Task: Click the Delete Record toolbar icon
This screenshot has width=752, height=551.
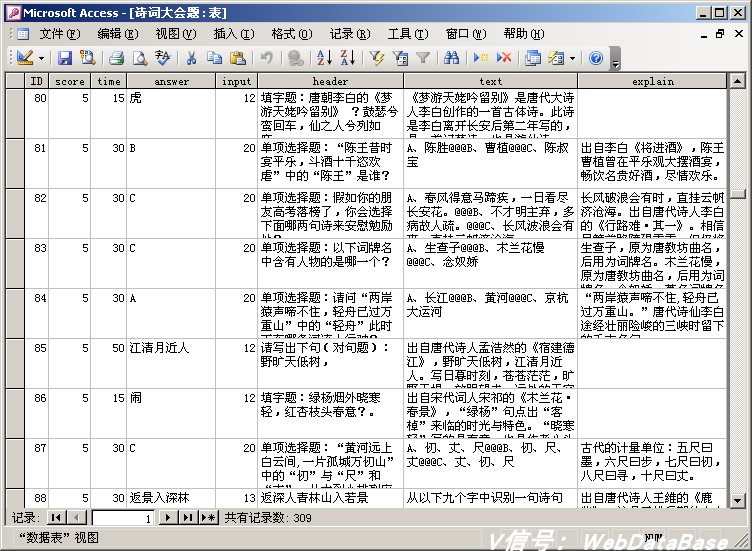Action: click(504, 58)
